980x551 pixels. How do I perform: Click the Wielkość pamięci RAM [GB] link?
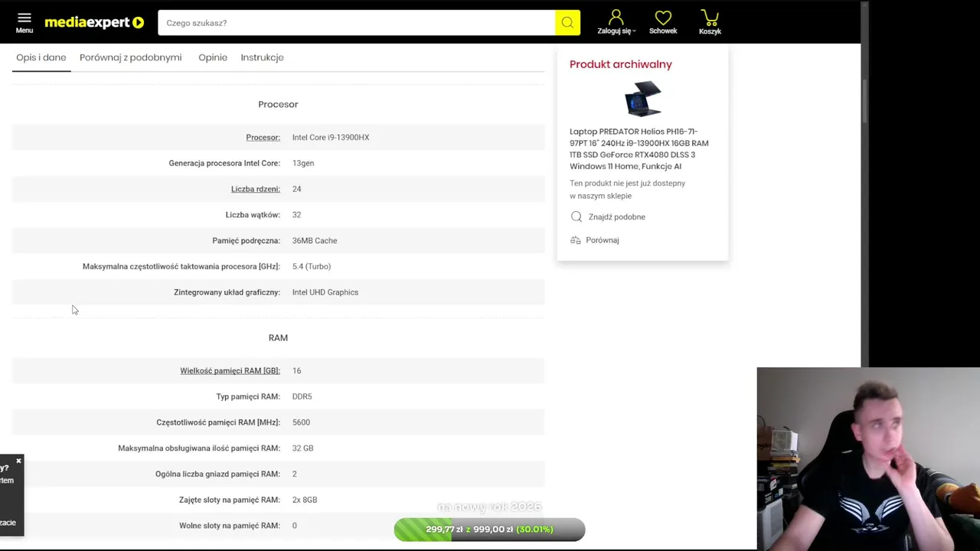click(x=230, y=371)
